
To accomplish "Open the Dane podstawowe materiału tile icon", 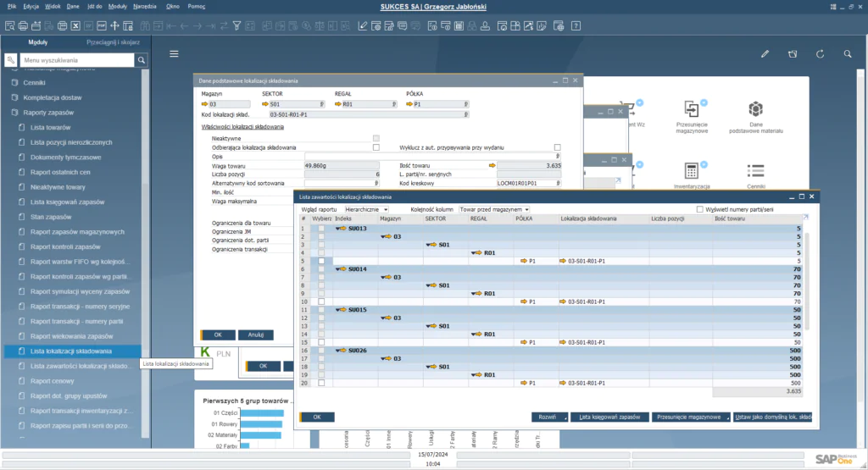I will (755, 108).
